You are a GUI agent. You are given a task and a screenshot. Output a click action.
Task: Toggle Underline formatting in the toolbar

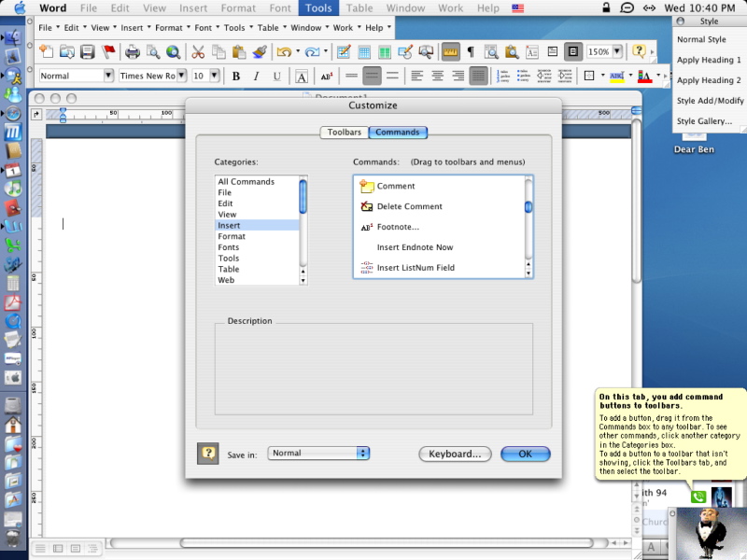277,77
